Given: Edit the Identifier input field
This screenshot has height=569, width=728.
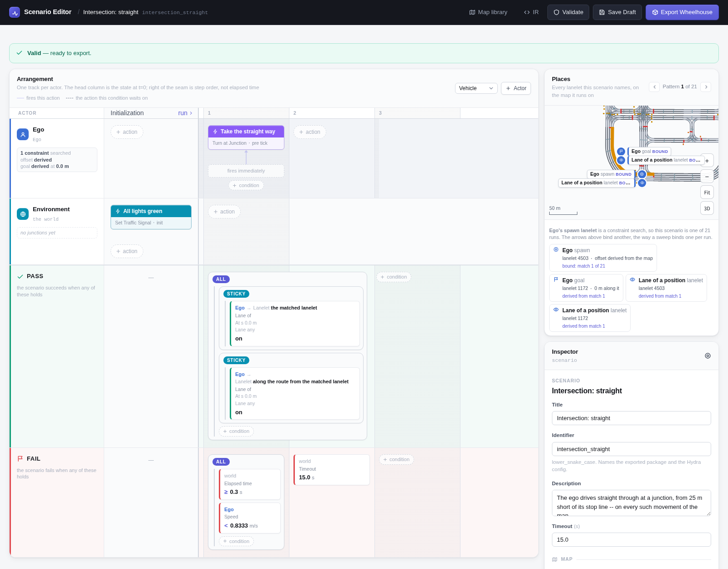Looking at the screenshot, I should [x=632, y=449].
